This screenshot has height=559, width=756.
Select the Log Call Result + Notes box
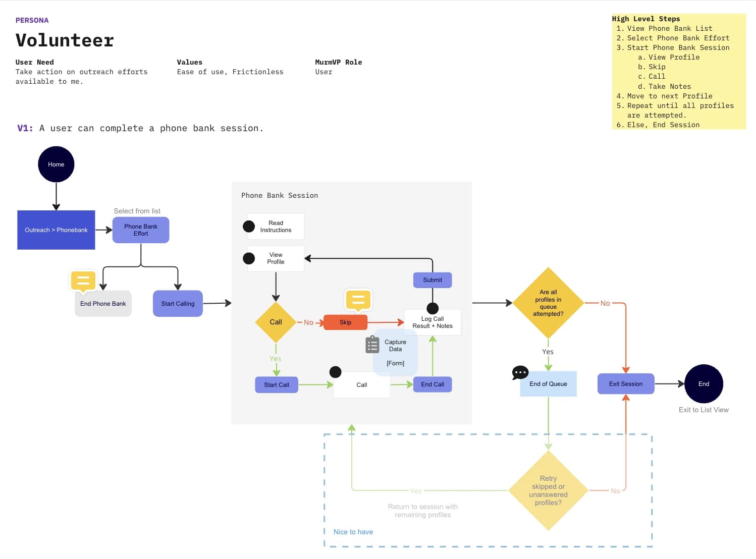[x=433, y=322]
